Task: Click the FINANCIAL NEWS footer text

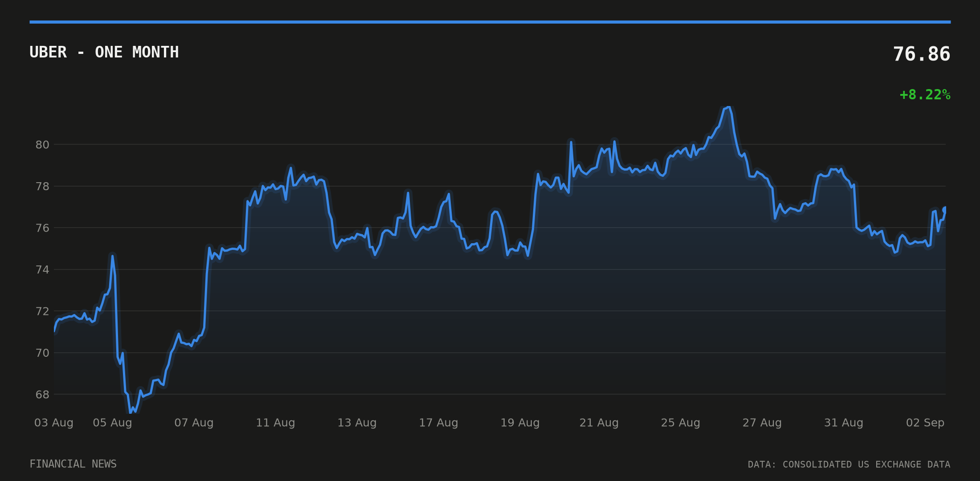Action: point(73,464)
